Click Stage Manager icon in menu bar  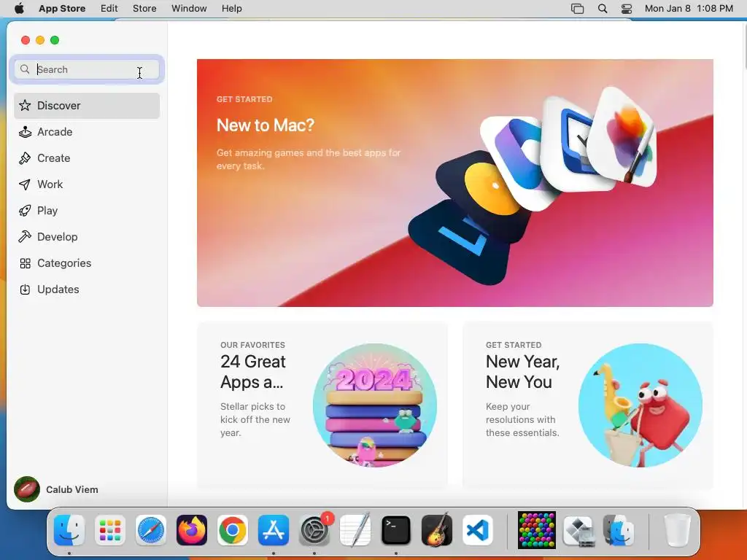tap(578, 9)
